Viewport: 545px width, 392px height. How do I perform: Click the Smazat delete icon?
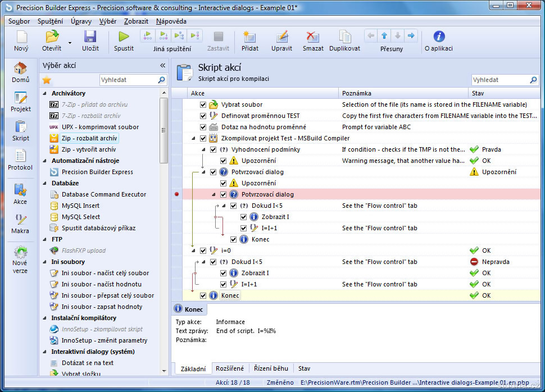[313, 37]
